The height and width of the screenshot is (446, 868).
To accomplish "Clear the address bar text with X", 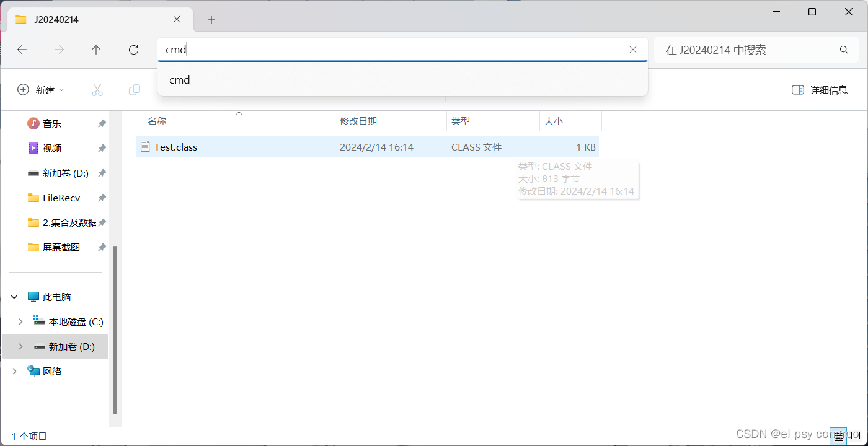I will point(633,50).
